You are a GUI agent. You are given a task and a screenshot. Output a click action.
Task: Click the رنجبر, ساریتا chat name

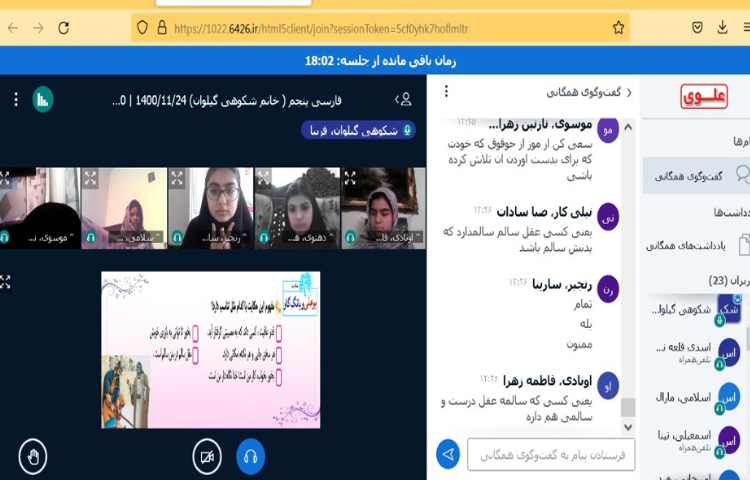pyautogui.click(x=562, y=285)
